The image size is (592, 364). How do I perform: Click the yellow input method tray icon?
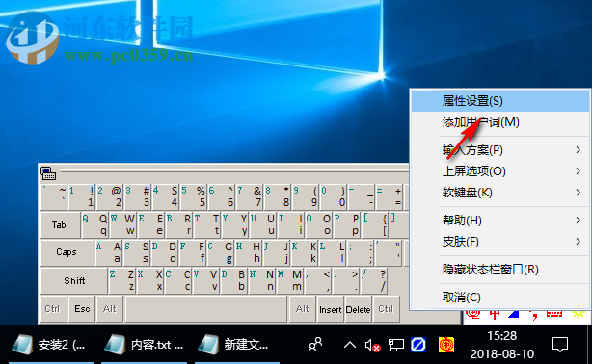coord(445,345)
